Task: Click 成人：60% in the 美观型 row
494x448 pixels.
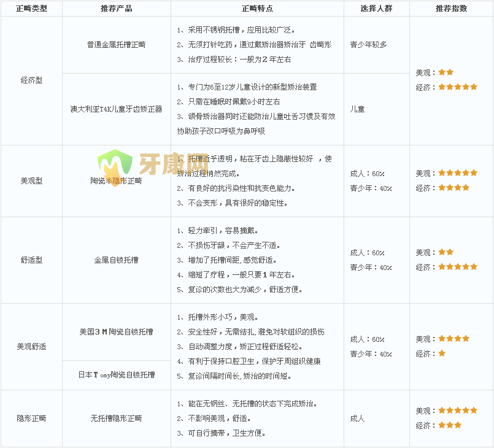Action: click(x=368, y=174)
